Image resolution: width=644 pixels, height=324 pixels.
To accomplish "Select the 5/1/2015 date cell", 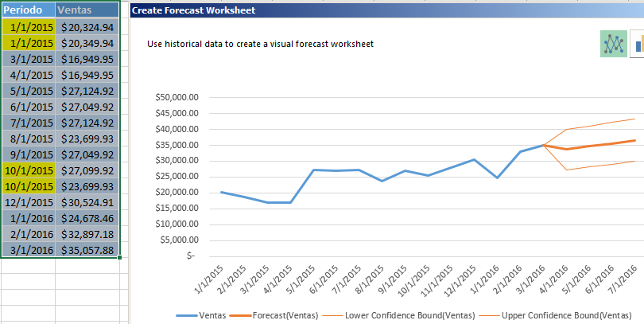I will coord(28,91).
